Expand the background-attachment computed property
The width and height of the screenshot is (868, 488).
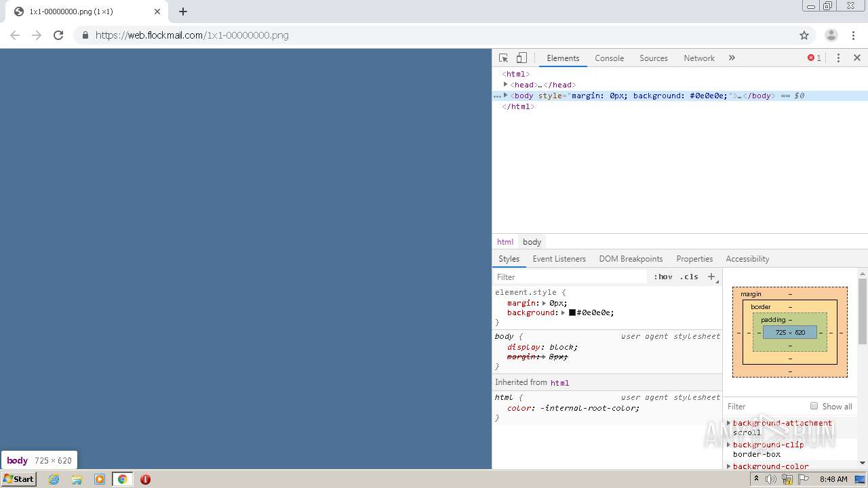coord(729,423)
